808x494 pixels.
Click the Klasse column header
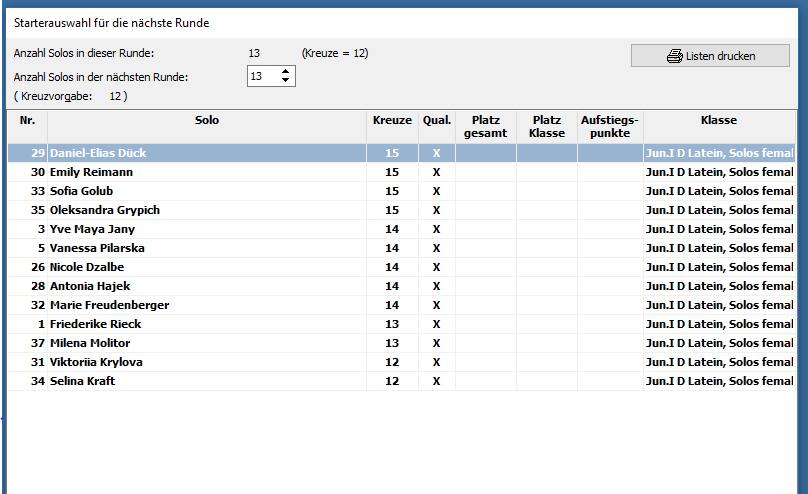[x=718, y=120]
